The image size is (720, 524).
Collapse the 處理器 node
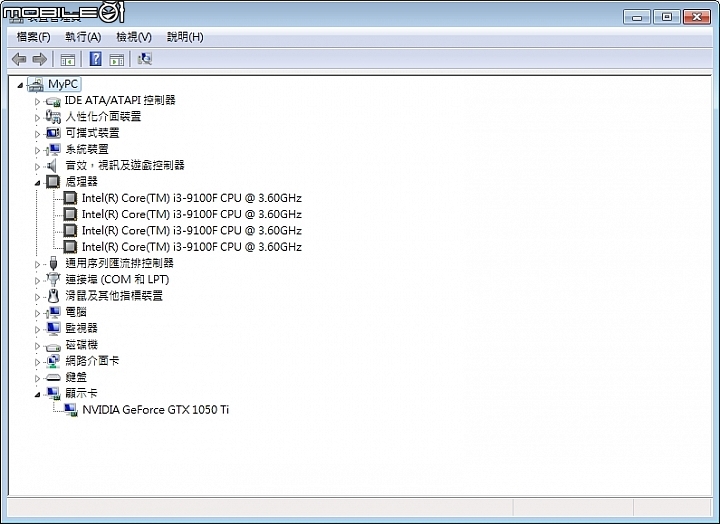click(x=38, y=183)
